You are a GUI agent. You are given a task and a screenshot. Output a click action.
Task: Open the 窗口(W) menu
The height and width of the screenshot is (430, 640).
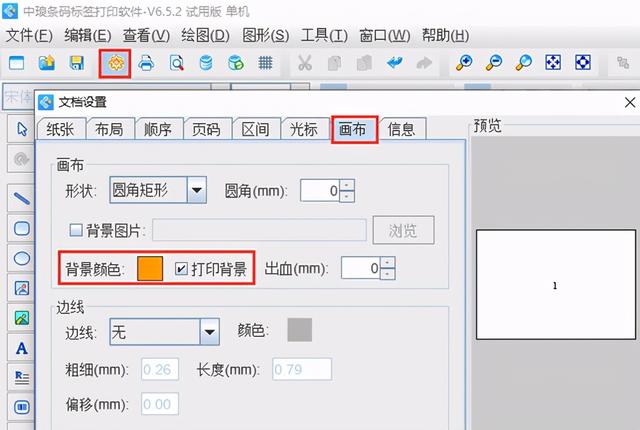point(384,35)
